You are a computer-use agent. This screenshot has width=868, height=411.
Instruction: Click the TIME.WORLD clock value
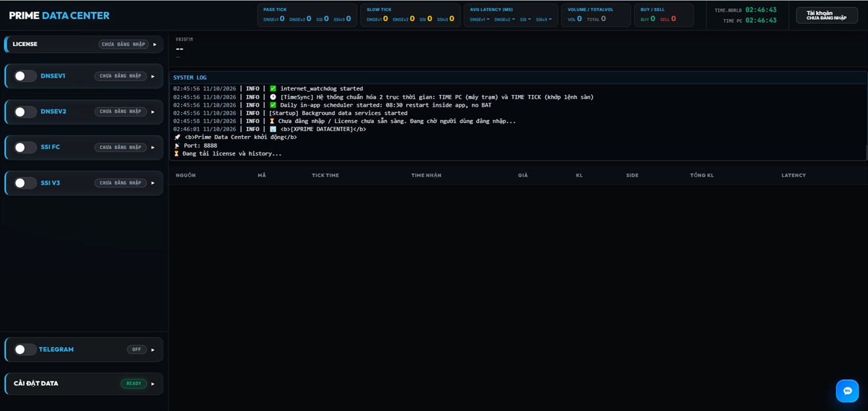coord(761,10)
